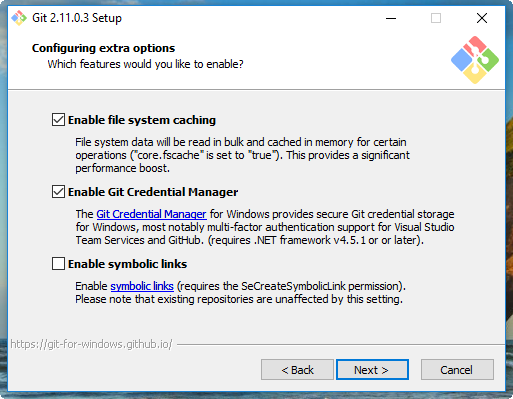The width and height of the screenshot is (513, 399).
Task: Go to the previous page with Back
Action: (x=297, y=370)
